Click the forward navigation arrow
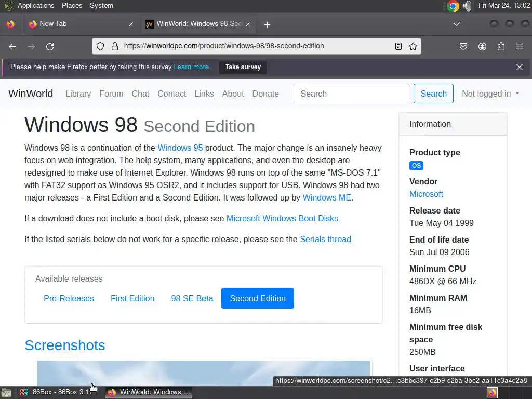 (31, 46)
